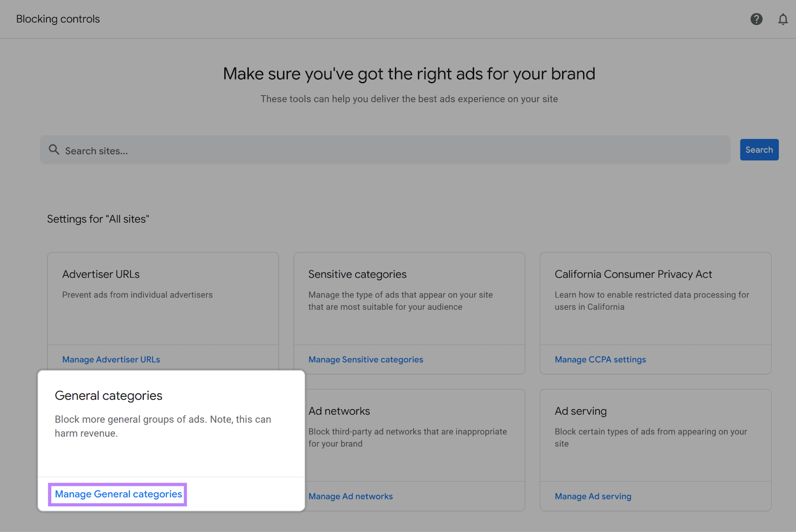Select the Ad networks card
Screen dimensions: 796x532
pyautogui.click(x=409, y=435)
